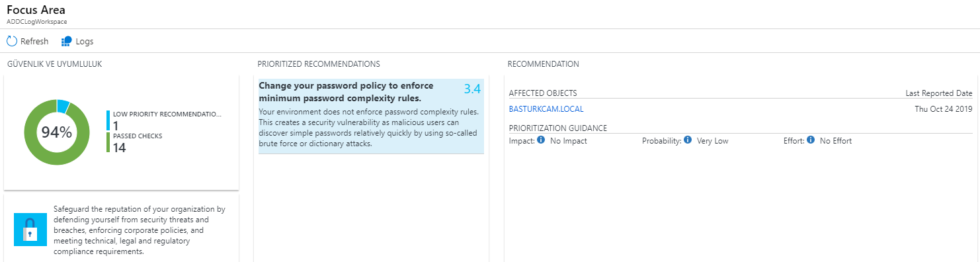Click the info icon next to Effort

pos(811,140)
